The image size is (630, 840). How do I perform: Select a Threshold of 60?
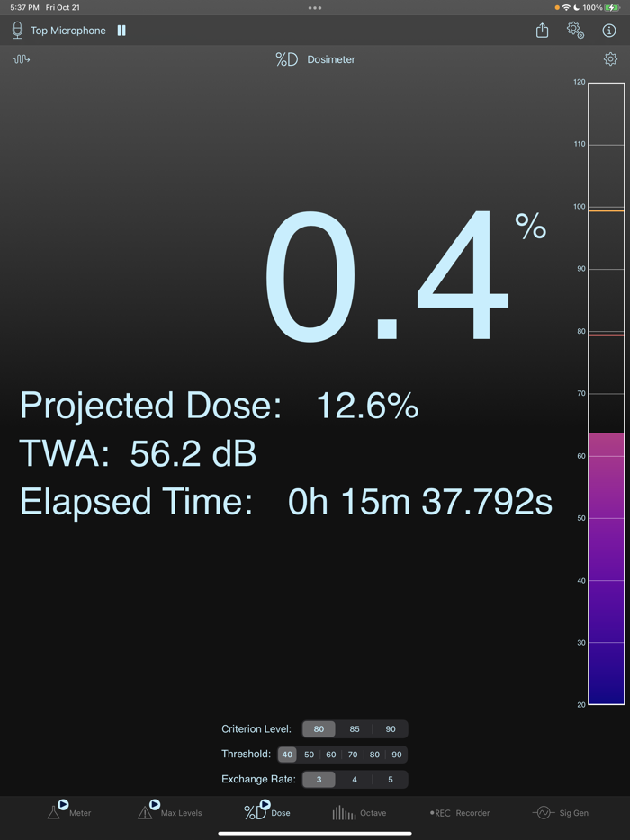tap(330, 754)
